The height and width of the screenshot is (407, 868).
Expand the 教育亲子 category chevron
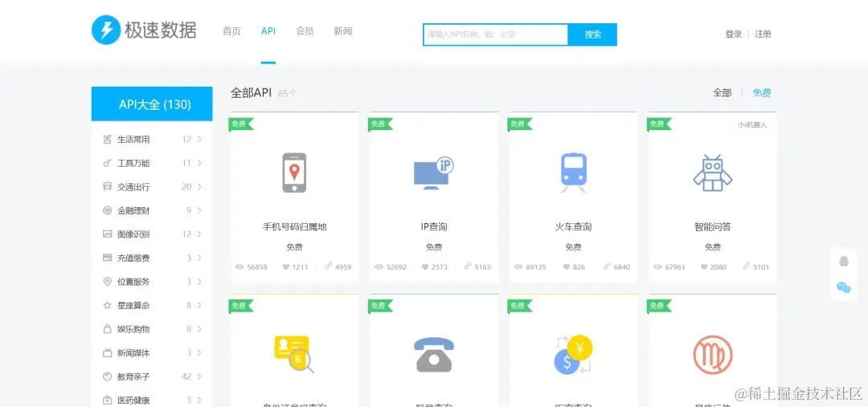tap(199, 376)
